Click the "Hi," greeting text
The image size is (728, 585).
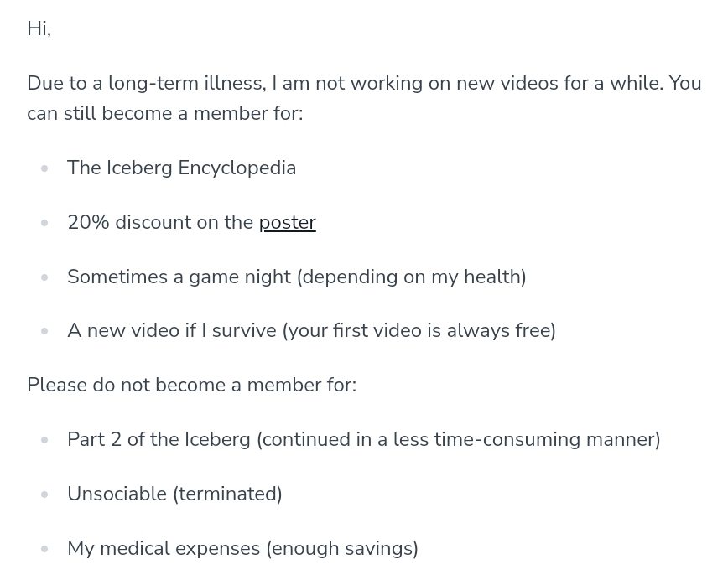click(x=39, y=28)
